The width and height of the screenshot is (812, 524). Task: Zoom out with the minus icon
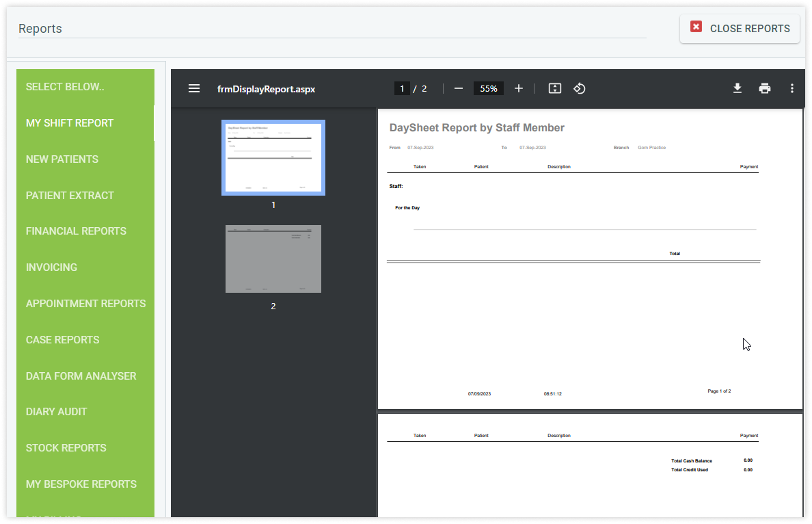point(459,89)
